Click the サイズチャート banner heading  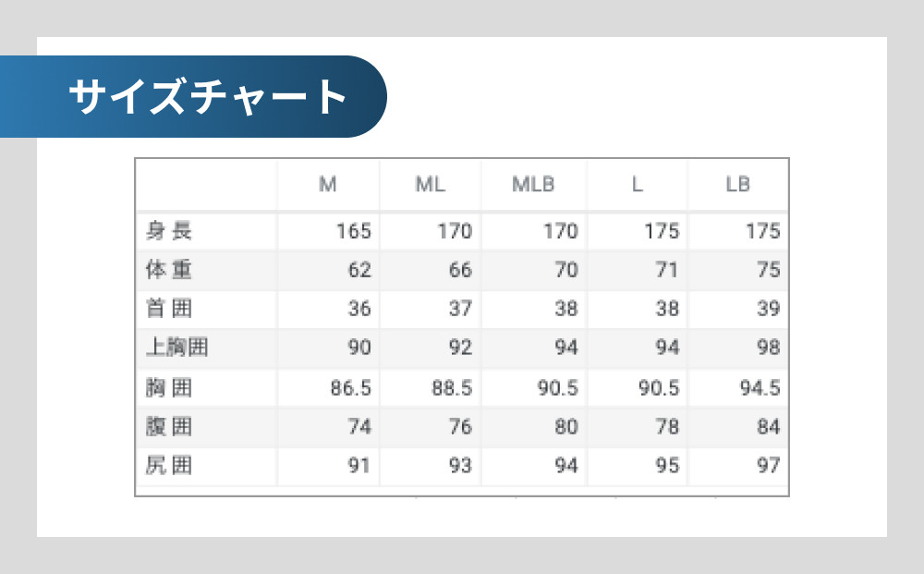[x=207, y=97]
